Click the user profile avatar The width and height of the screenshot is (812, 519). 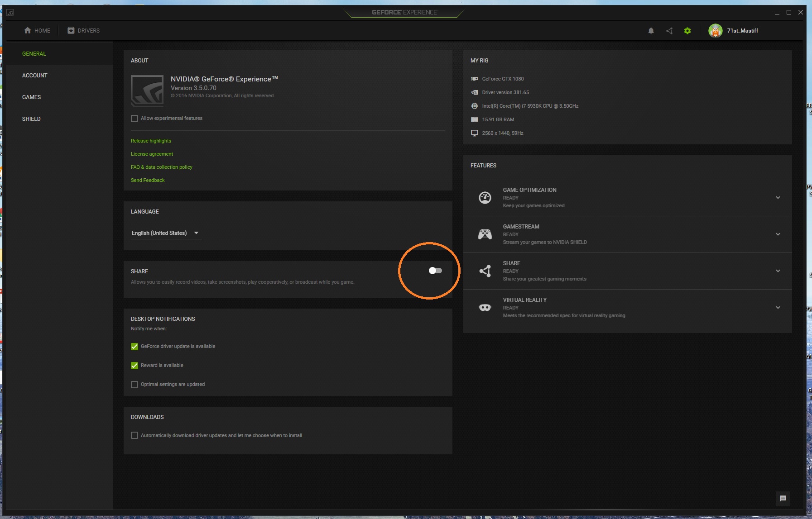(716, 31)
